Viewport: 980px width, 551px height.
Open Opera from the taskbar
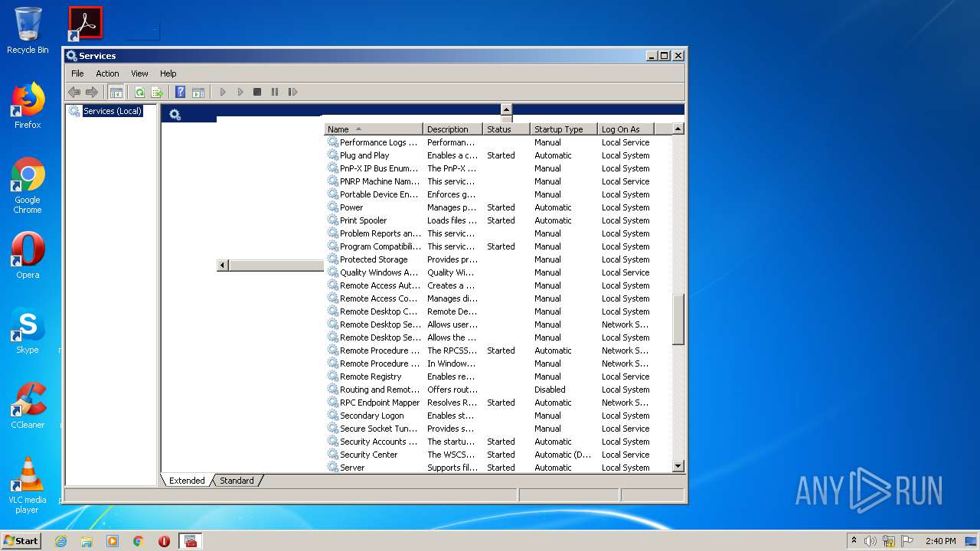click(x=164, y=541)
